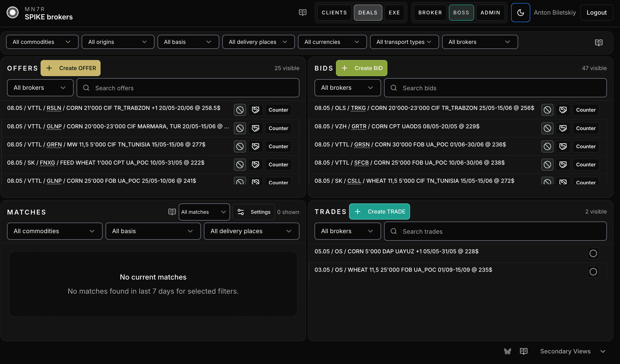This screenshot has height=364, width=620.
Task: Click Counter on GRFN MW offer
Action: (278, 146)
